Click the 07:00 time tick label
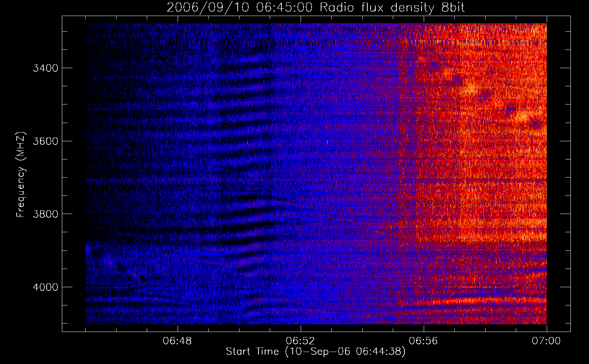 [x=546, y=341]
